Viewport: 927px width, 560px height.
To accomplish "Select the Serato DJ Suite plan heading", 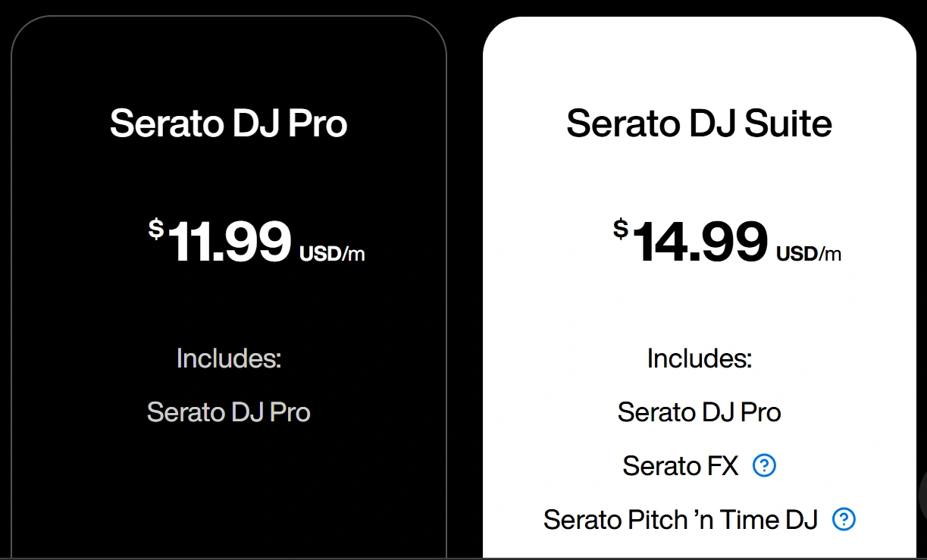I will (x=699, y=123).
